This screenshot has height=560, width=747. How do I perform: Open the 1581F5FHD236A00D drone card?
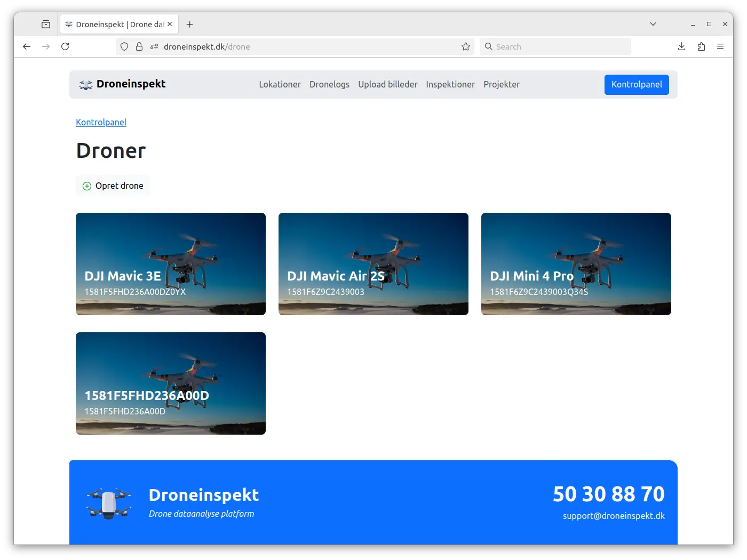coord(171,383)
